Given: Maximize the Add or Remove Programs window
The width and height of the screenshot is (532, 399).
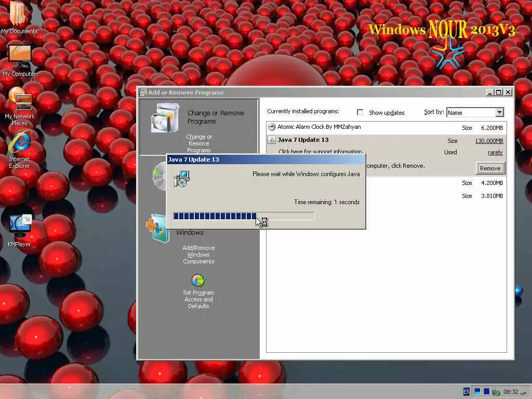Looking at the screenshot, I should [x=498, y=92].
